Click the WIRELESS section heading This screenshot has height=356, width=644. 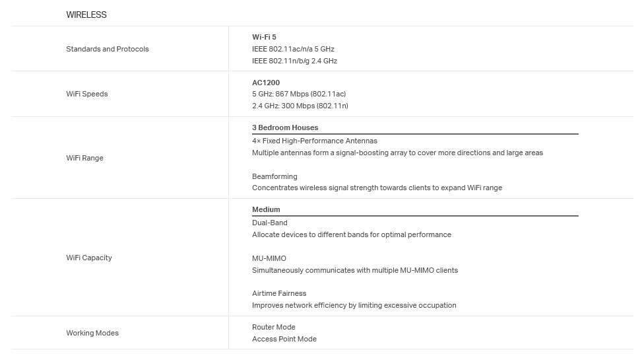pyautogui.click(x=86, y=15)
